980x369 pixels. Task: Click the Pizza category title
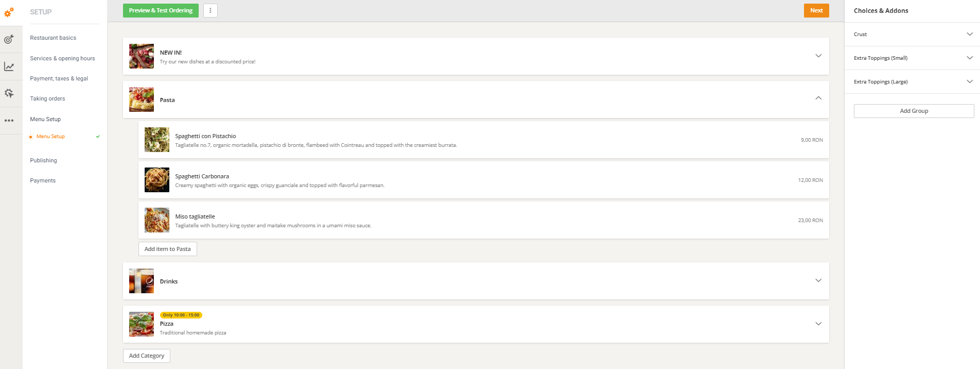[x=167, y=324]
